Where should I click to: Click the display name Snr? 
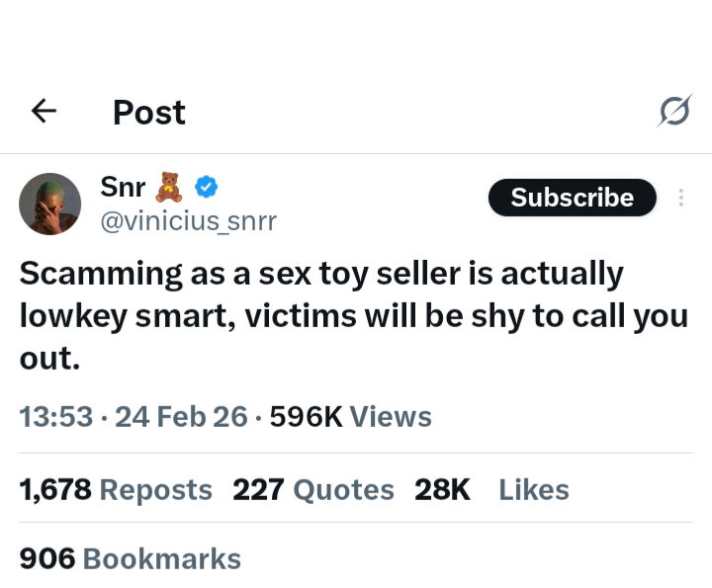click(123, 185)
